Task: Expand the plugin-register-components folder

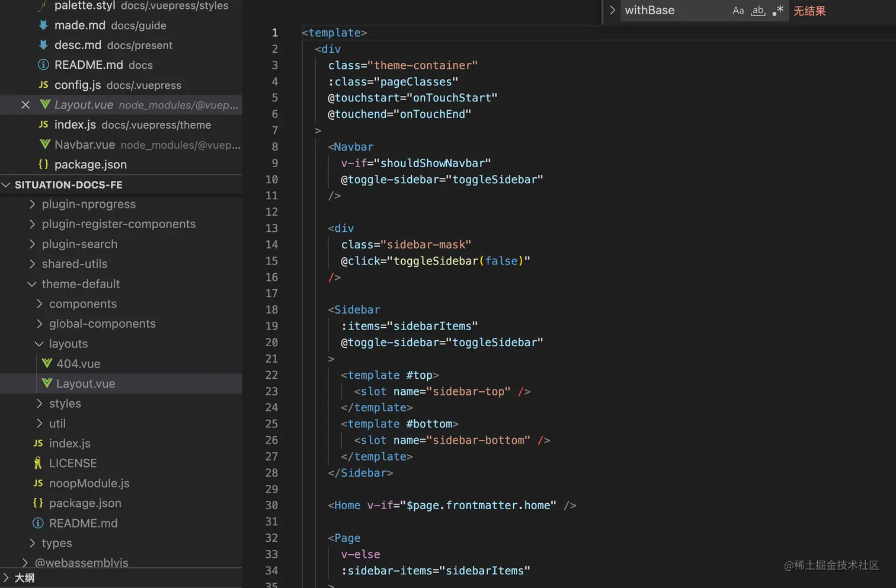Action: pos(32,224)
